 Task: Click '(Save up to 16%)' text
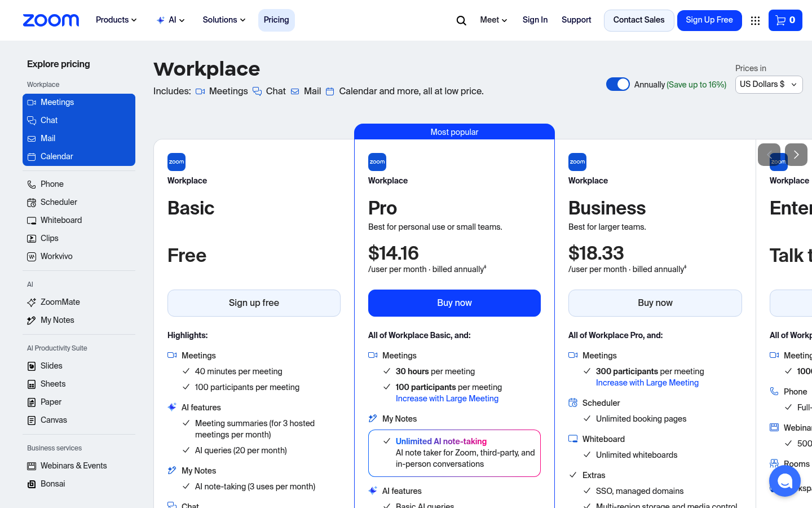[696, 85]
